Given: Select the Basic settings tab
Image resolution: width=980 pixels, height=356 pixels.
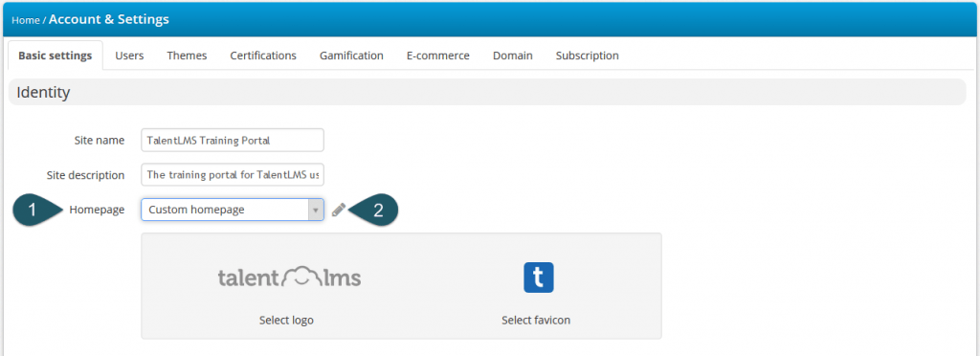Looking at the screenshot, I should click(x=55, y=56).
